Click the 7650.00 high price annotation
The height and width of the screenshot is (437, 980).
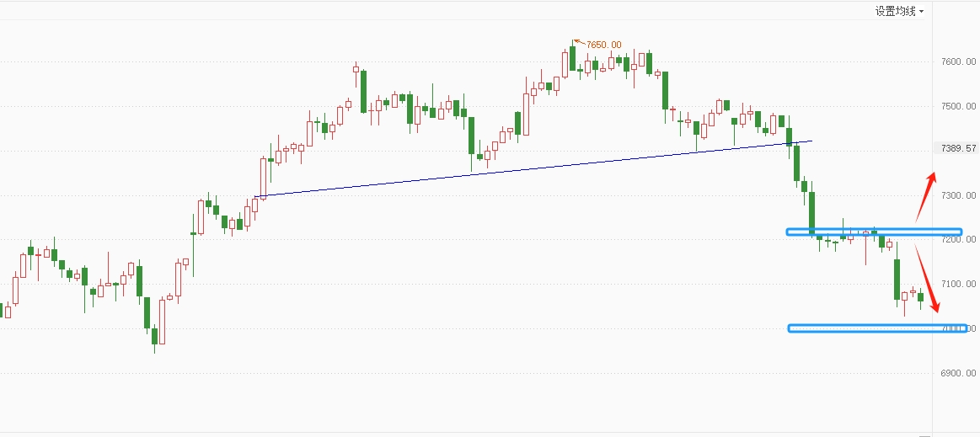pyautogui.click(x=603, y=45)
